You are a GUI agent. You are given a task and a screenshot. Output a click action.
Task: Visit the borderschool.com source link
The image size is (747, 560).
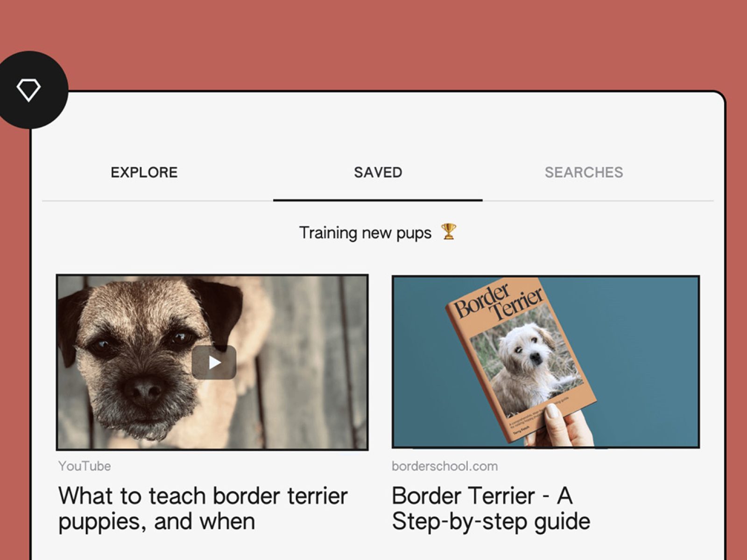444,466
